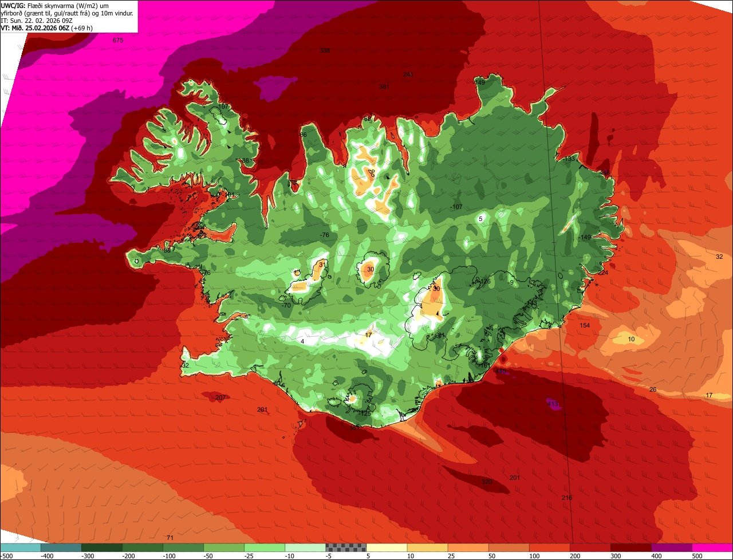Click the '381' value on the map
Viewport: 733px width, 560px height.
pos(384,86)
